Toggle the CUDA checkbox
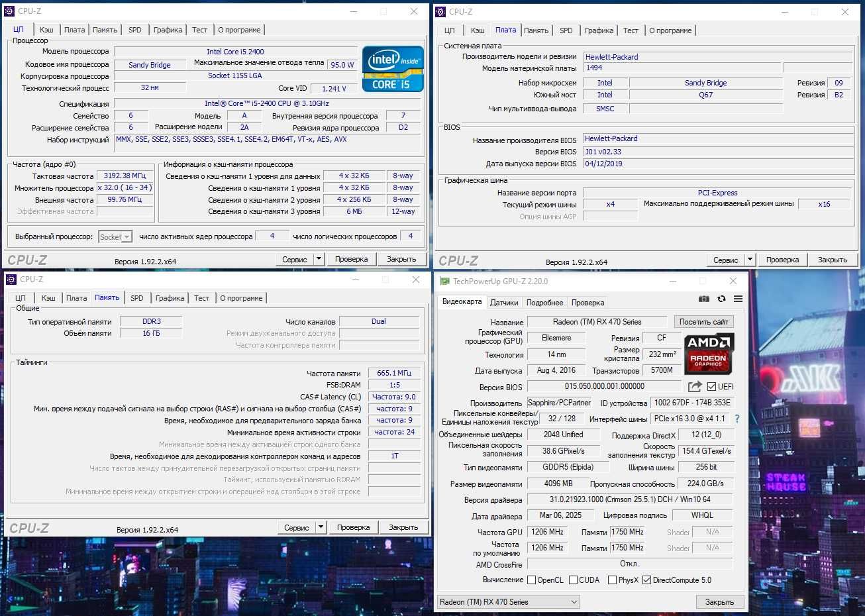 point(573,580)
